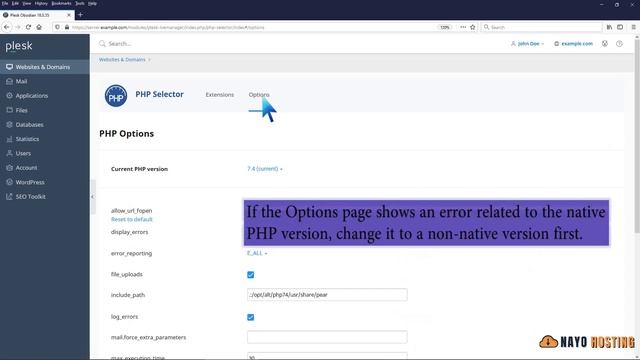Click the Account icon in sidebar
The width and height of the screenshot is (640, 360).
click(x=9, y=168)
